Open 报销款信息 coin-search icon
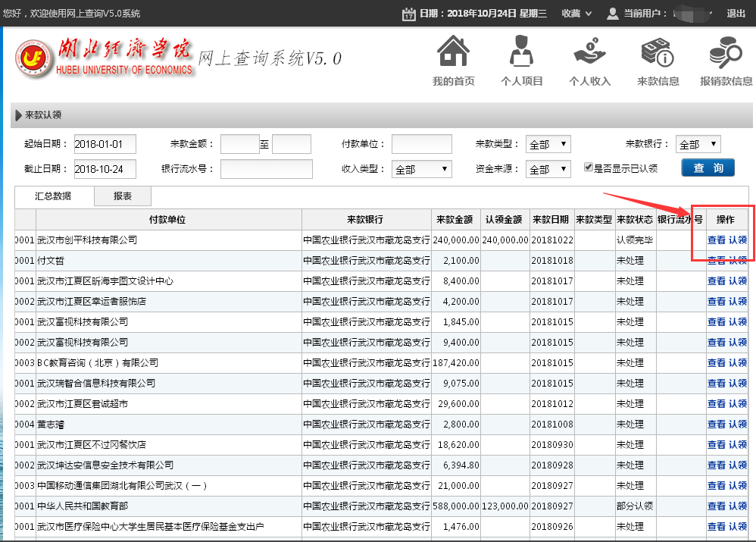Screen dimensions: 756x542 click(x=726, y=52)
